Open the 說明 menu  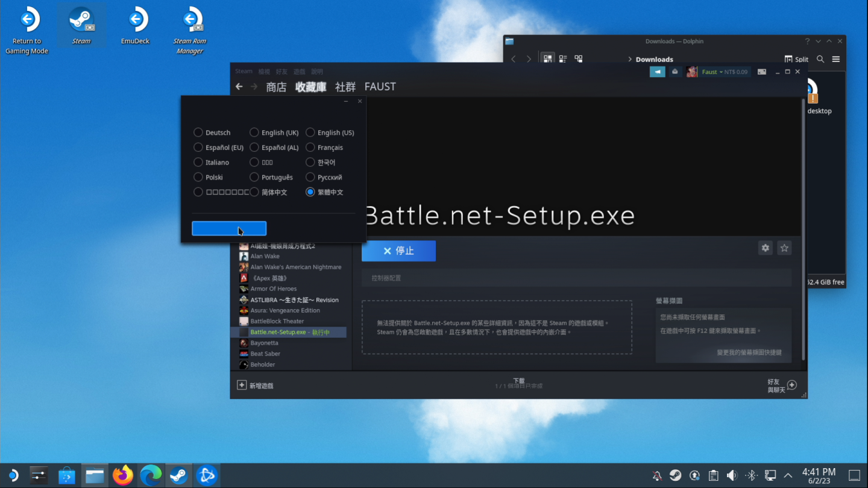click(317, 71)
